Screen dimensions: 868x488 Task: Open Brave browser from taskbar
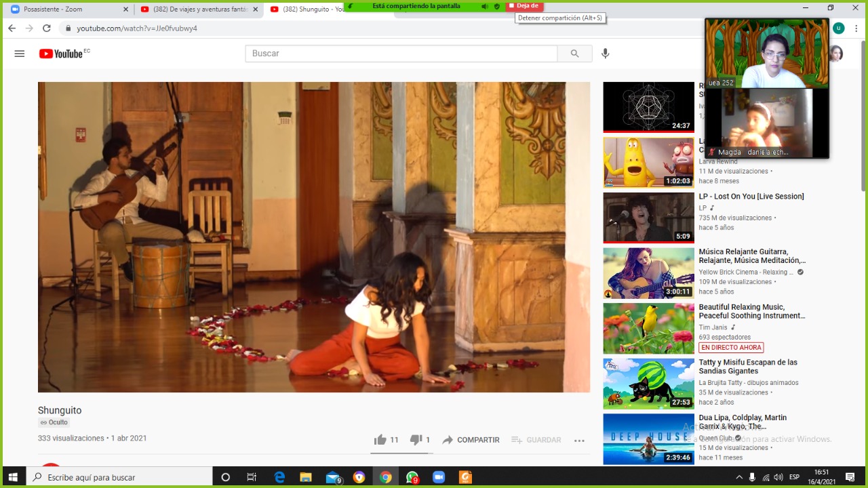tap(359, 477)
